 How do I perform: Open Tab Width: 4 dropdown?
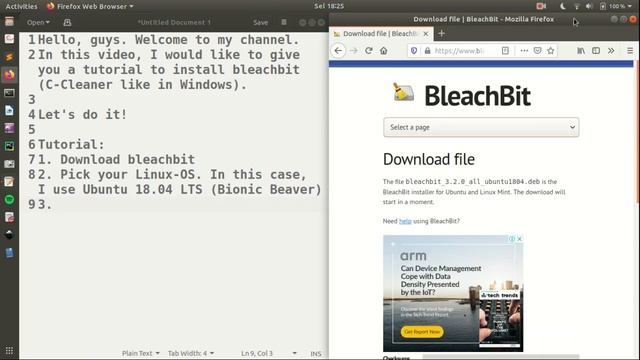(x=191, y=353)
